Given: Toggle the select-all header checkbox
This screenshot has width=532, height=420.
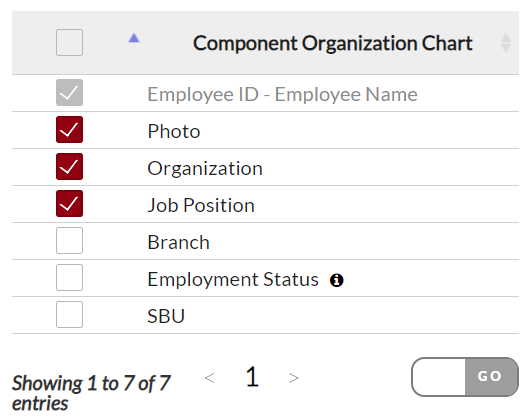Looking at the screenshot, I should click(69, 42).
